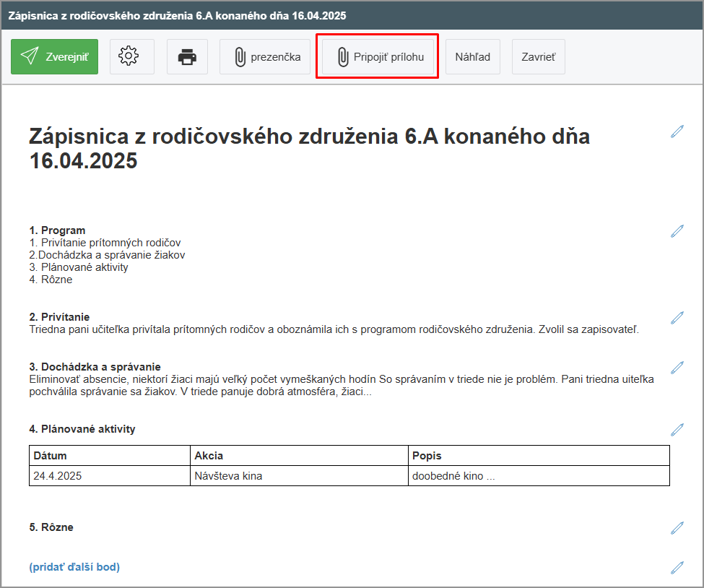Click the Akcia column header in the table
Viewport: 704px width, 588px height.
pyautogui.click(x=299, y=456)
